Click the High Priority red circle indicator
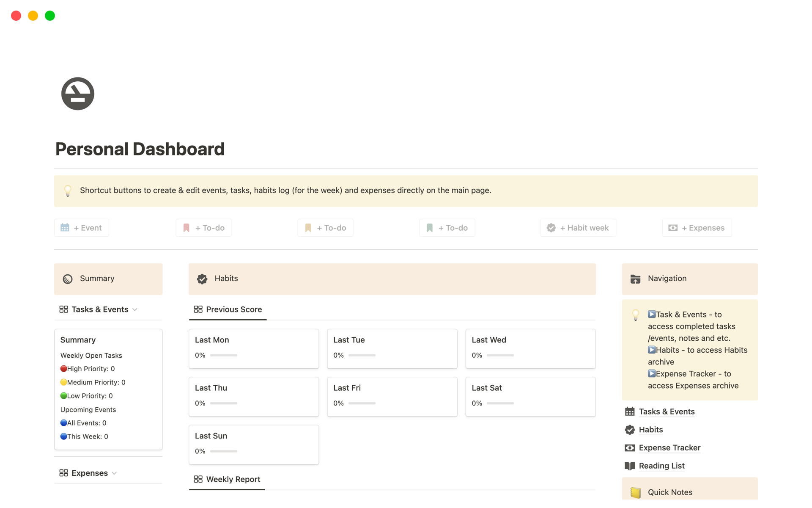Image resolution: width=812 pixels, height=508 pixels. [x=63, y=368]
